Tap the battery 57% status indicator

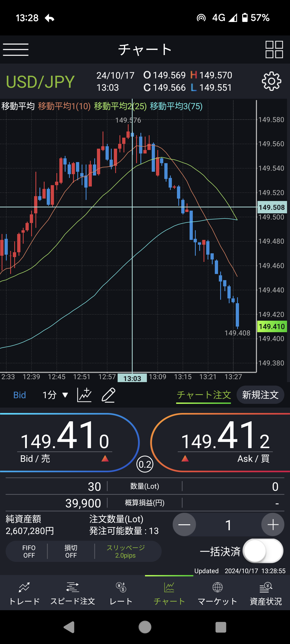[x=256, y=18]
